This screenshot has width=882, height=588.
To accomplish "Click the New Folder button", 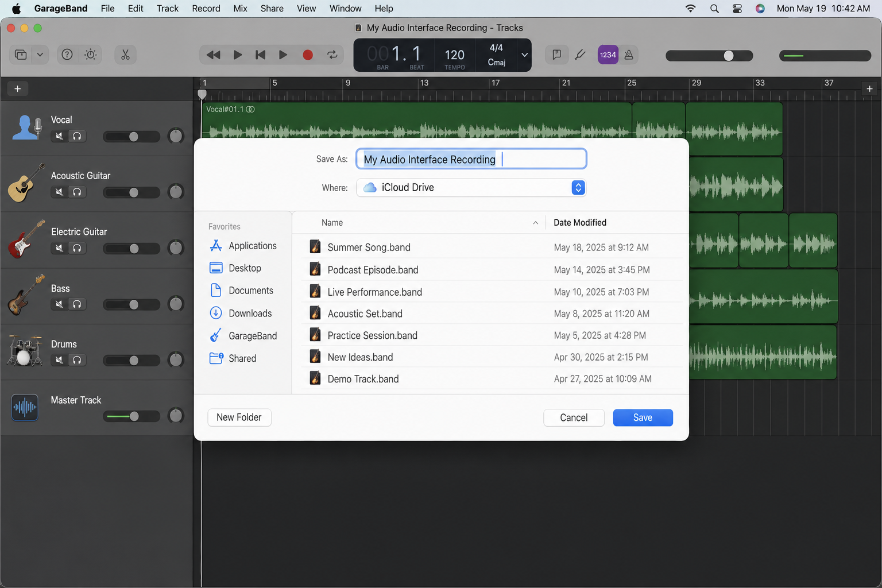I will pyautogui.click(x=239, y=417).
